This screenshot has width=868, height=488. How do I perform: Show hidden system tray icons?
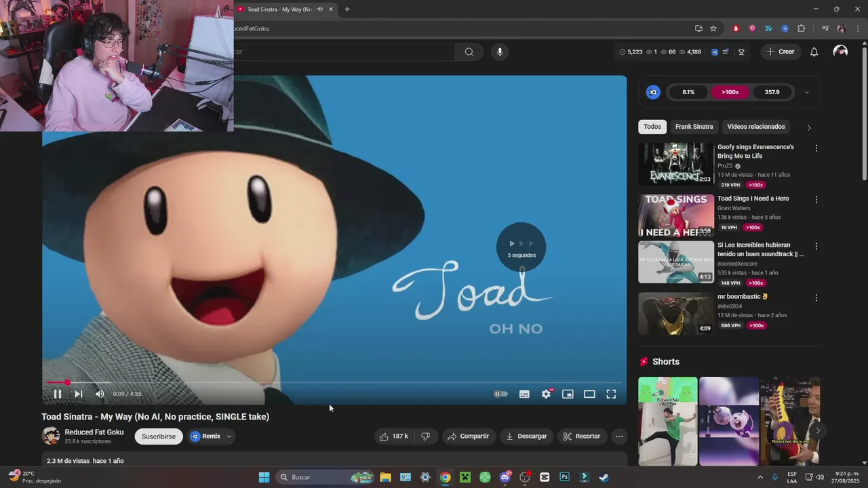pos(759,477)
